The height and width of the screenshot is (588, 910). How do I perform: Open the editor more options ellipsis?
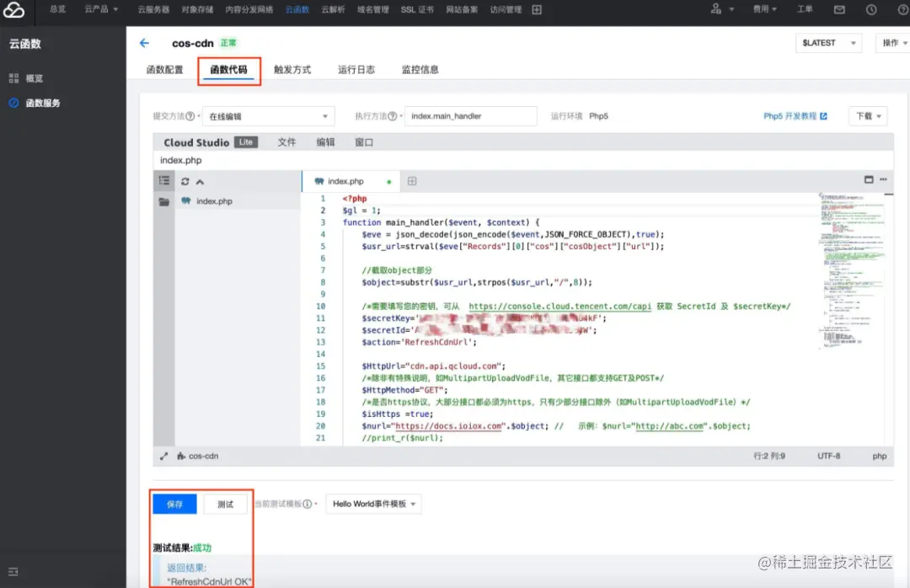[x=883, y=179]
